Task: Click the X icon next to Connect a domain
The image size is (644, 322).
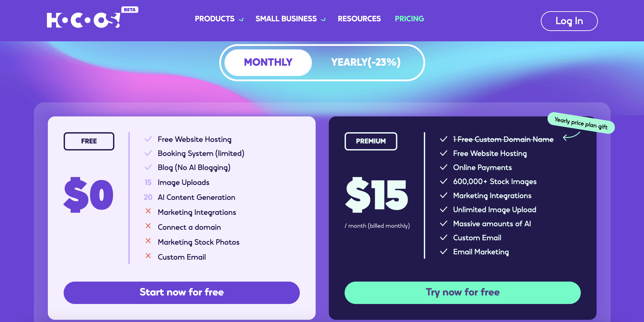Action: point(149,226)
